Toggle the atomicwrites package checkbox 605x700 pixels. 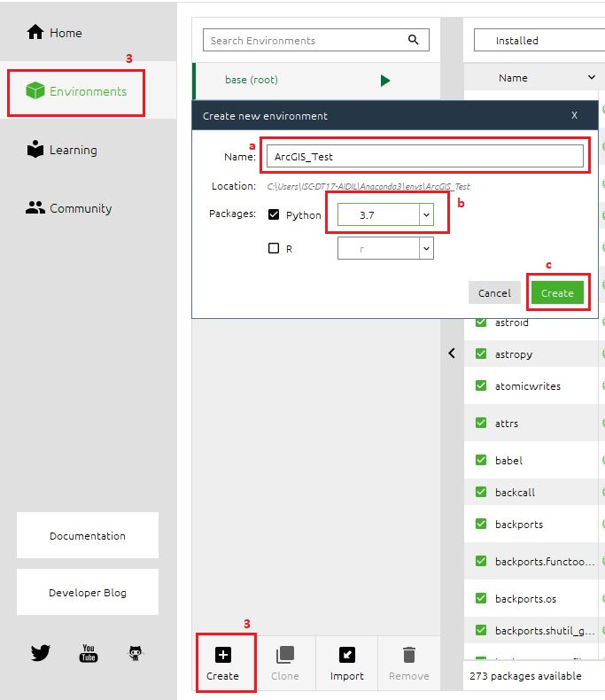pyautogui.click(x=480, y=385)
